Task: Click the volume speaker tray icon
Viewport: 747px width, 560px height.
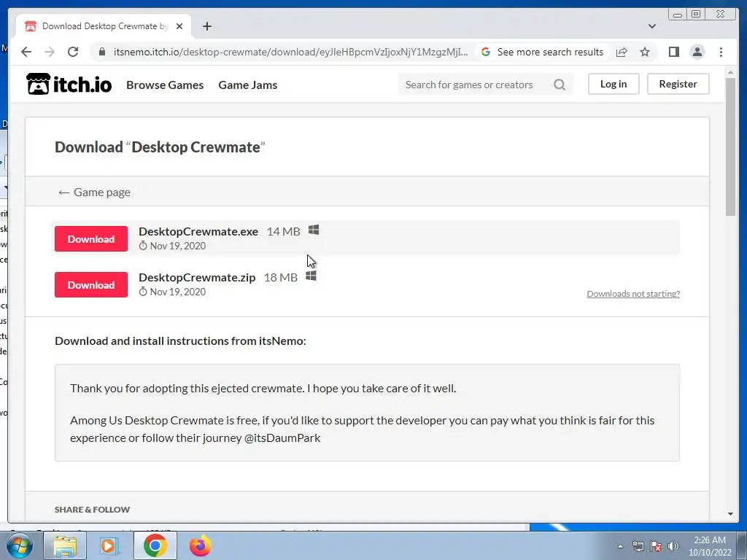Action: [673, 546]
